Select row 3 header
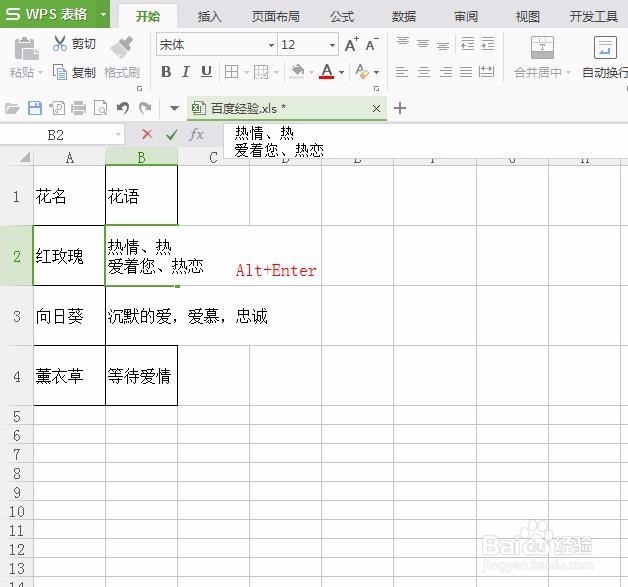The image size is (628, 587). pyautogui.click(x=16, y=316)
